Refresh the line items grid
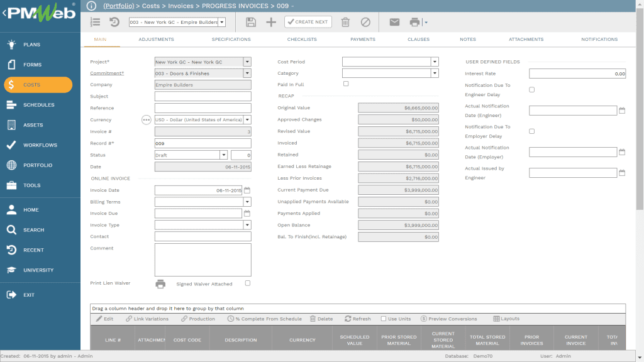Screen dimensions: 644x362 (x=358, y=319)
